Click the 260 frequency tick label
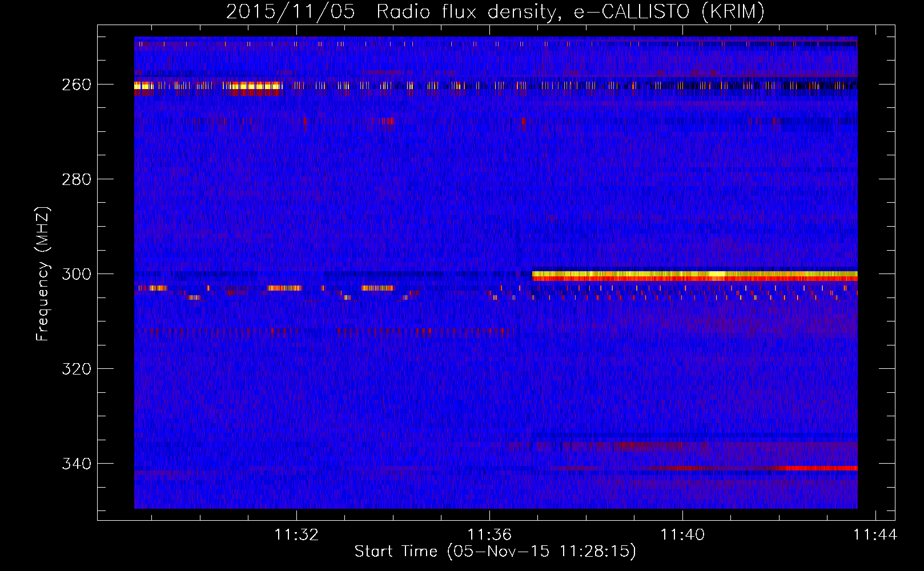 click(77, 85)
